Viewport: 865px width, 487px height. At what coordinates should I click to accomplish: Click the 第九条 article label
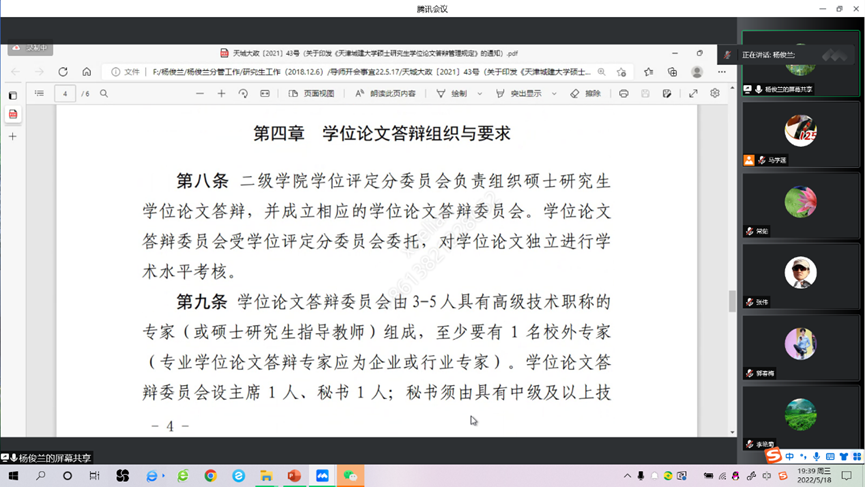point(202,302)
